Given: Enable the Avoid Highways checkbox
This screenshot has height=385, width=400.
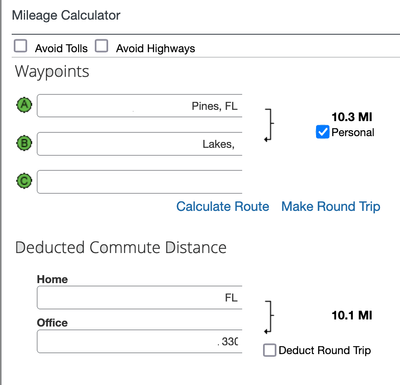Looking at the screenshot, I should pyautogui.click(x=101, y=46).
